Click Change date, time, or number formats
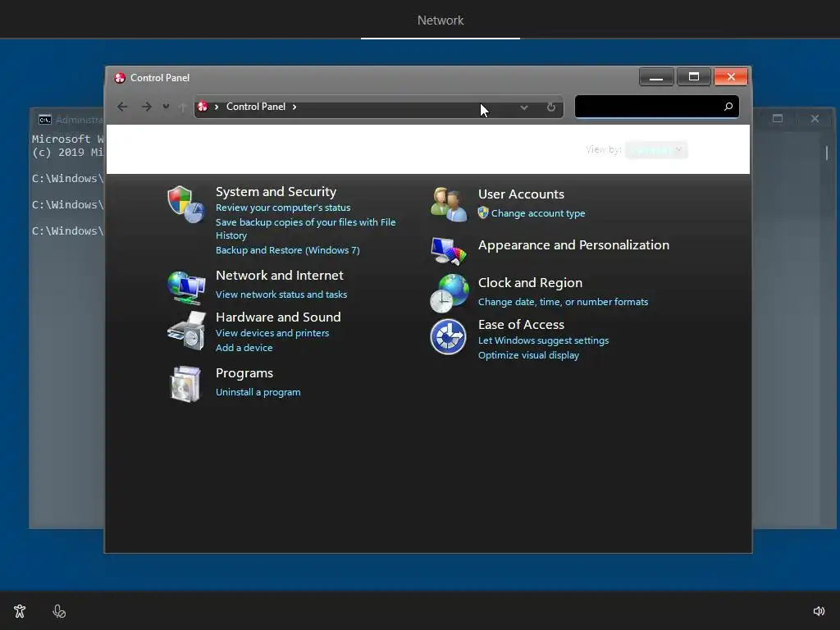The width and height of the screenshot is (840, 630). click(563, 302)
